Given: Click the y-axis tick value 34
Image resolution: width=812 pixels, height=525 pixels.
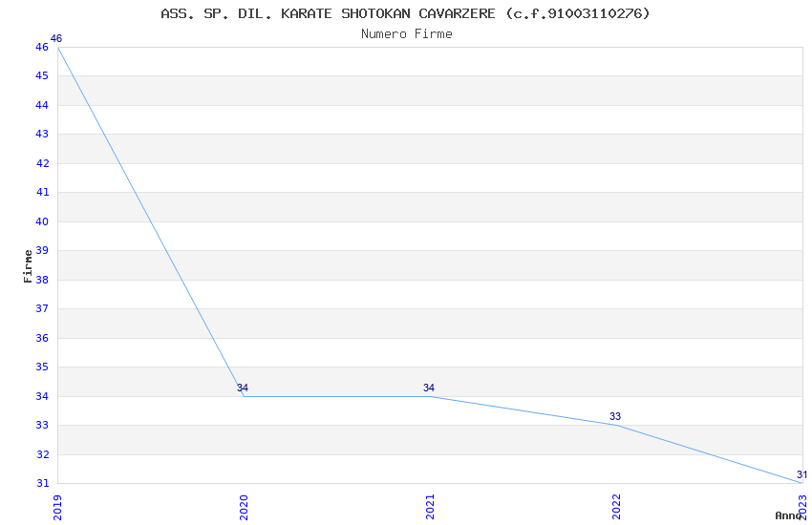Looking at the screenshot, I should (x=42, y=396).
